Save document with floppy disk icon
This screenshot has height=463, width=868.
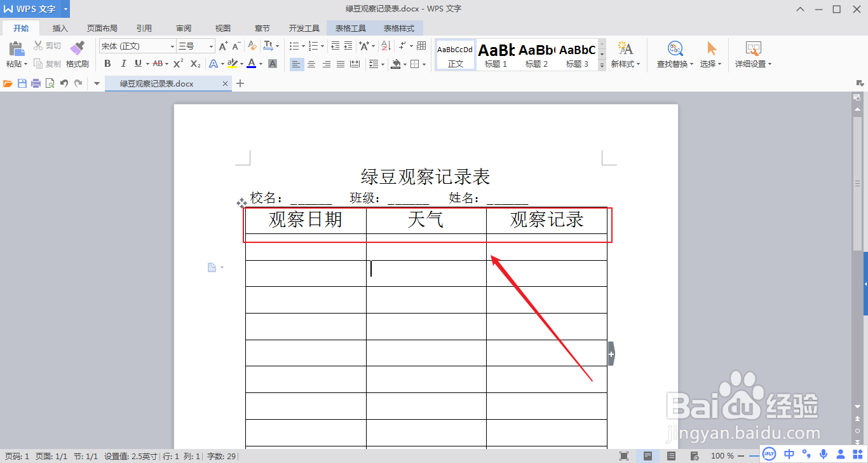click(x=22, y=83)
